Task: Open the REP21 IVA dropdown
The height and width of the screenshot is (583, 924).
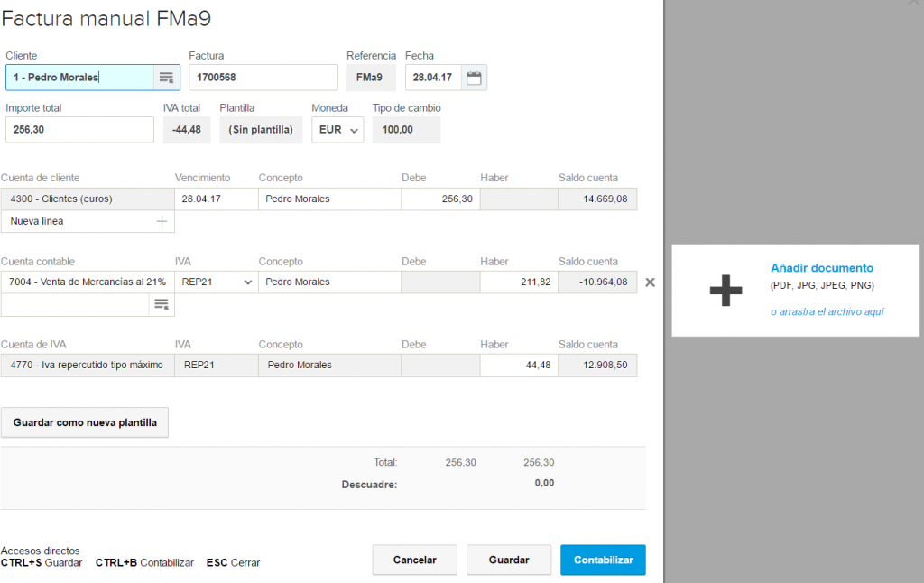Action: (x=216, y=282)
